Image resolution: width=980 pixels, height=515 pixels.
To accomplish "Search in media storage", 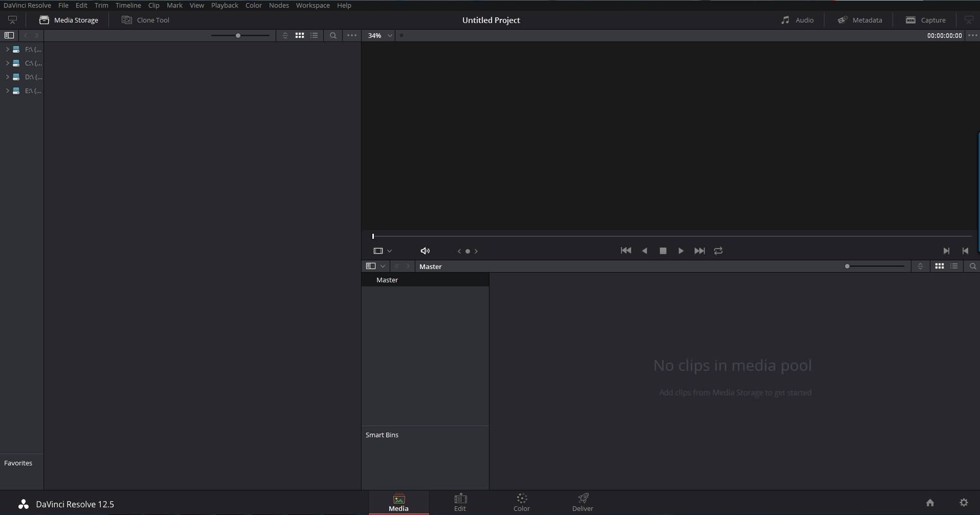I will [x=333, y=35].
